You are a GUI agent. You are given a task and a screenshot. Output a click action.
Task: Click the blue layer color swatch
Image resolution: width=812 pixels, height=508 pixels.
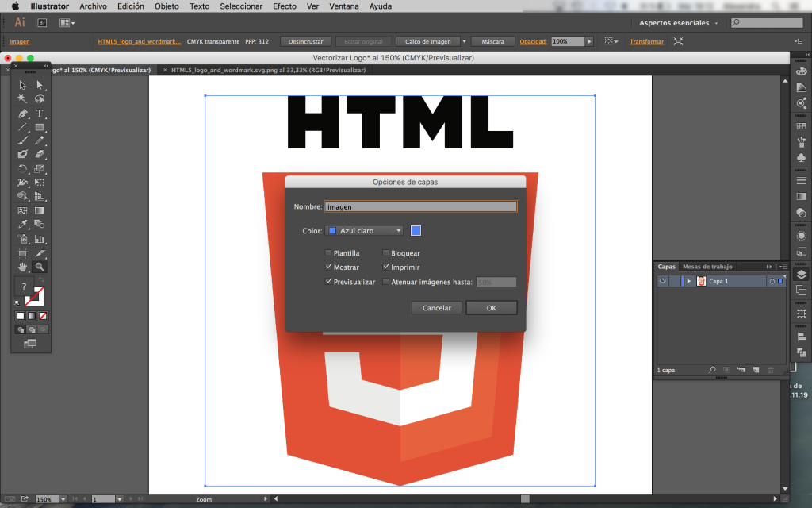point(416,231)
